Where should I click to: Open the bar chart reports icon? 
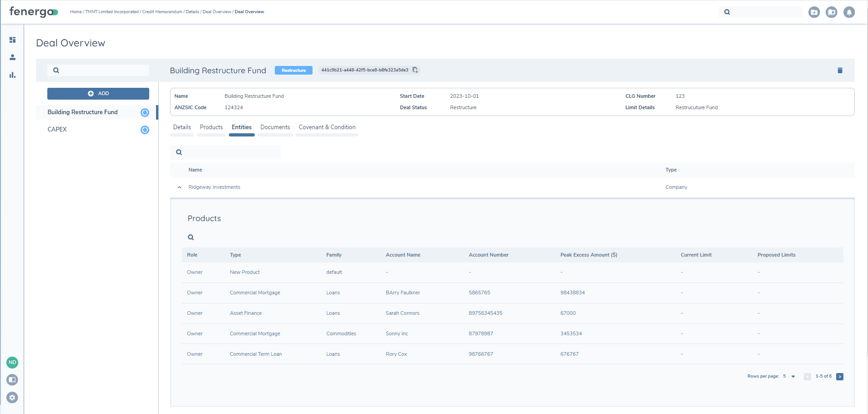(12, 75)
